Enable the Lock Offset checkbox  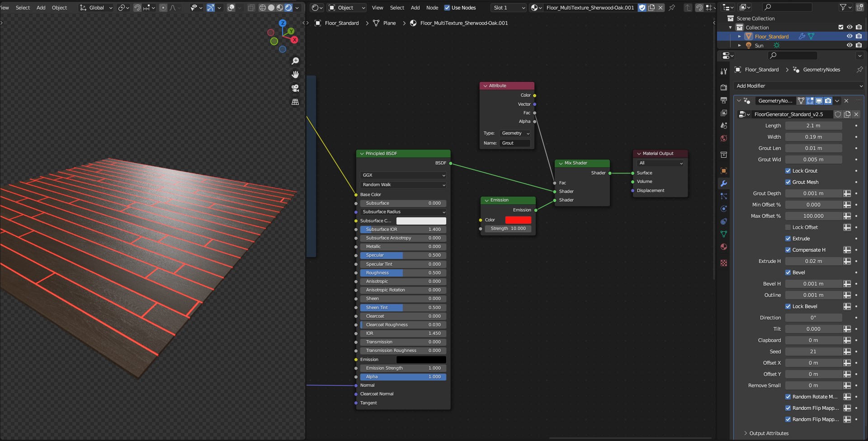788,227
